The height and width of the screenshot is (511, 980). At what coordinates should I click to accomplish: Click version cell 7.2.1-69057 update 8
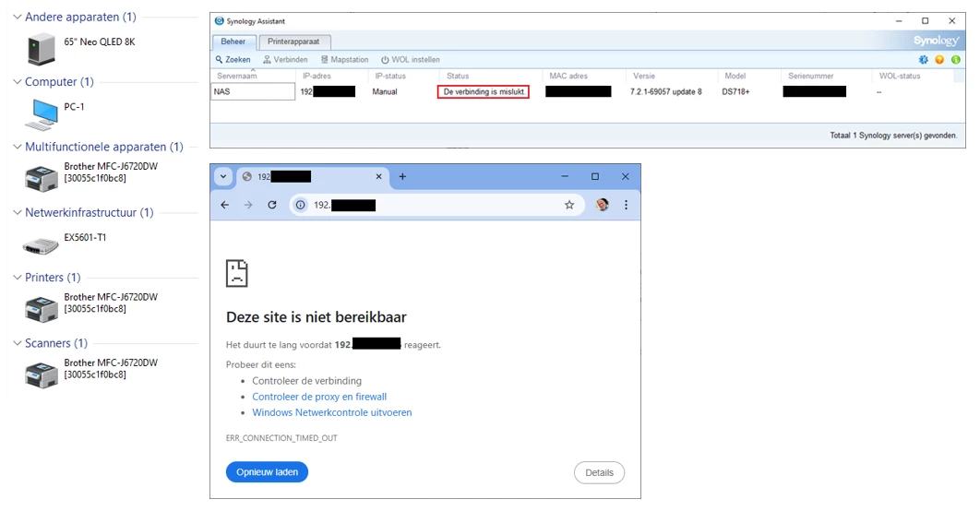[x=665, y=92]
